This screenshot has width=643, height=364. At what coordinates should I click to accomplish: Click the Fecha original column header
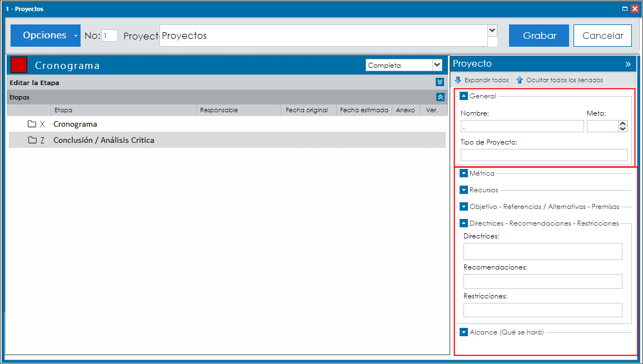[x=308, y=110]
